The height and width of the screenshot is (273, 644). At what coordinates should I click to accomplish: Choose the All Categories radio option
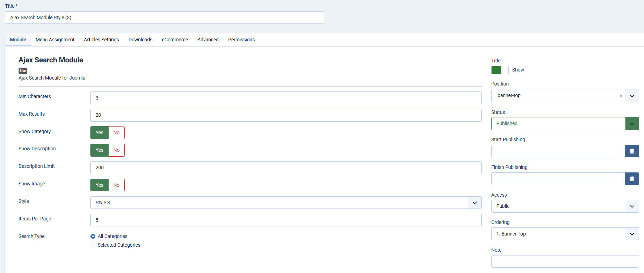tap(93, 237)
